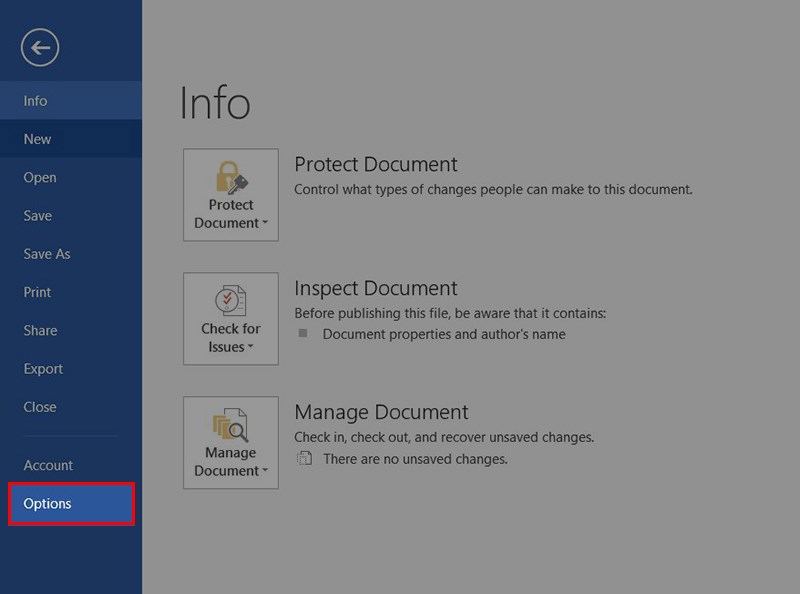Open the Account page
800x594 pixels.
(x=48, y=465)
